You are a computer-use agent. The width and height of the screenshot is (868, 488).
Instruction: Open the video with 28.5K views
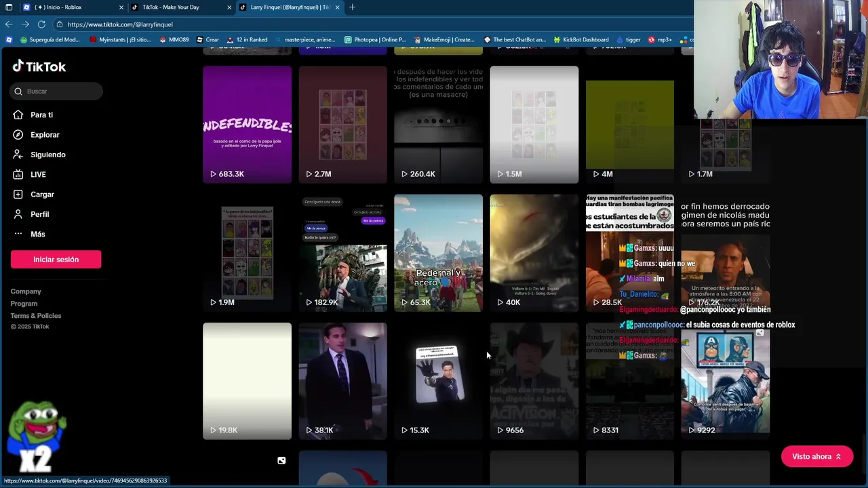tap(630, 253)
